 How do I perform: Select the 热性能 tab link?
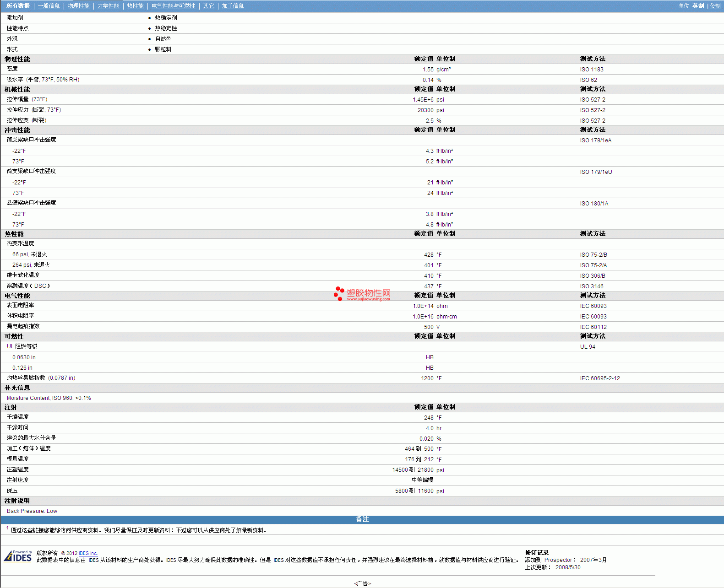coord(135,6)
